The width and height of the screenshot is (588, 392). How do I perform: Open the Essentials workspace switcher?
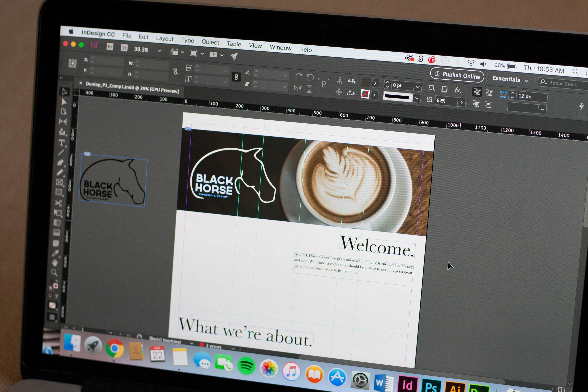click(510, 79)
